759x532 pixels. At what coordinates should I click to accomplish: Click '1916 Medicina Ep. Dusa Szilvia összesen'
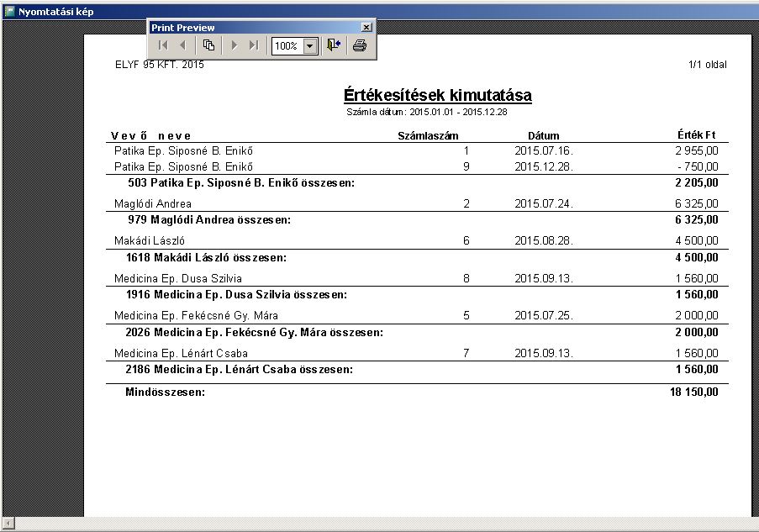(x=236, y=294)
